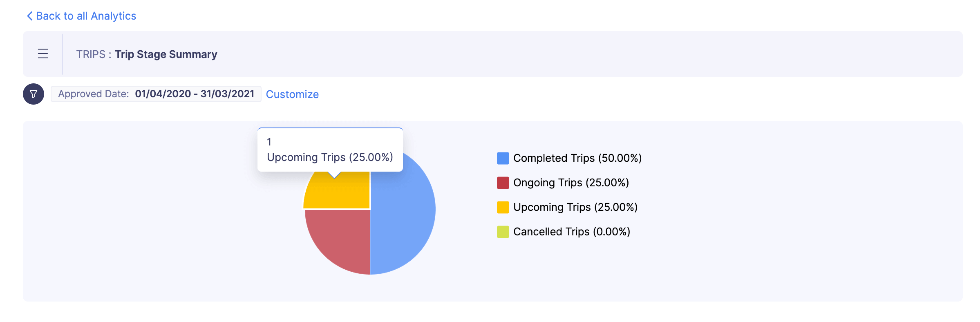980x322 pixels.
Task: Click the Customize link
Action: [292, 94]
